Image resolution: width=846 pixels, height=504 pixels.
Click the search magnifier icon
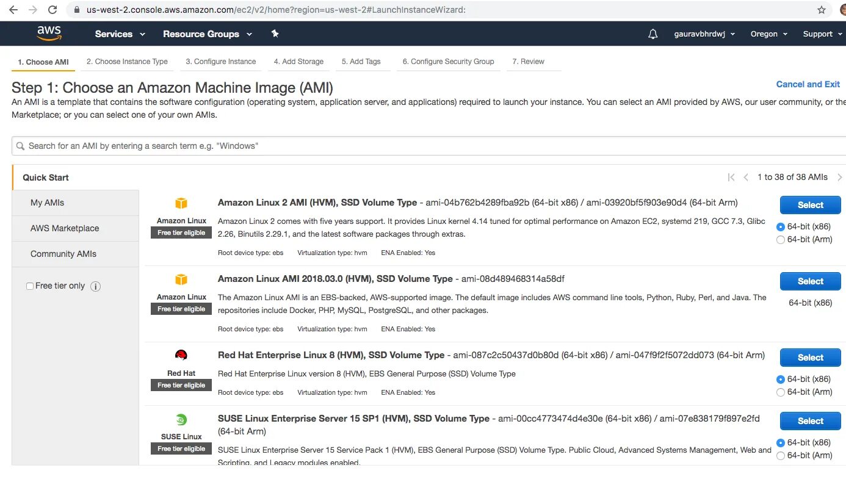[x=21, y=146]
